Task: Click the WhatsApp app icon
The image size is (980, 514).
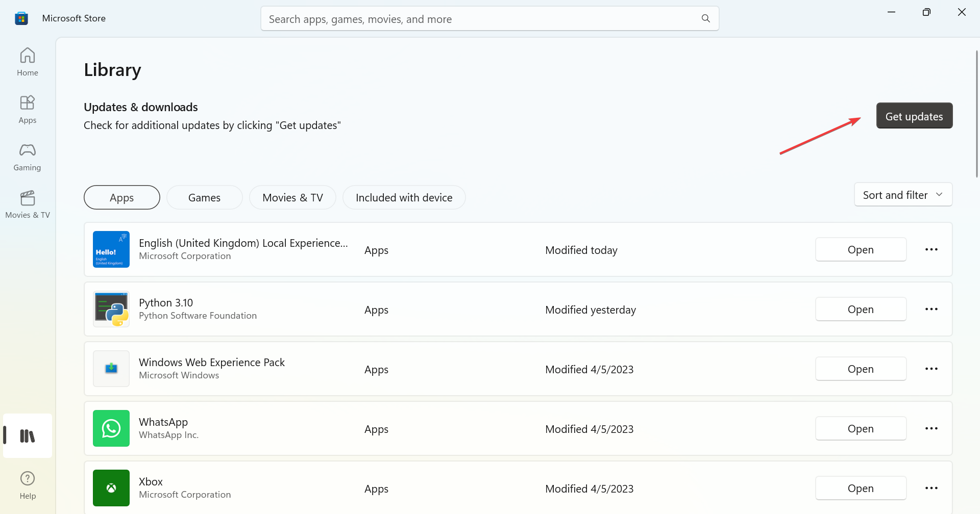Action: 111,428
